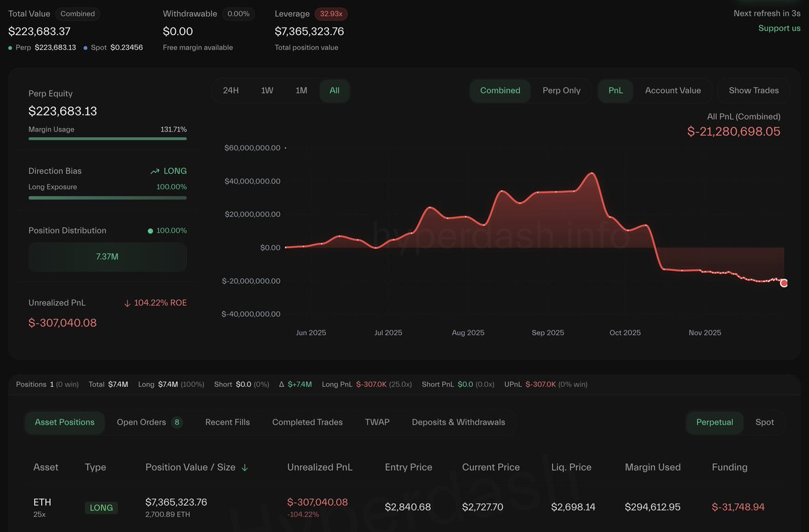This screenshot has width=809, height=532.
Task: Click the sort arrow next to Position Value / Size
Action: [245, 467]
